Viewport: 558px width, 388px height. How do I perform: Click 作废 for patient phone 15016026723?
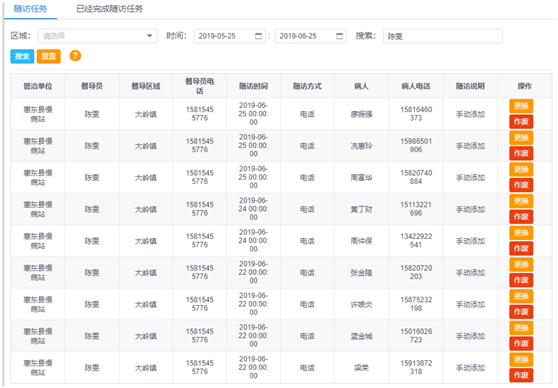(521, 343)
